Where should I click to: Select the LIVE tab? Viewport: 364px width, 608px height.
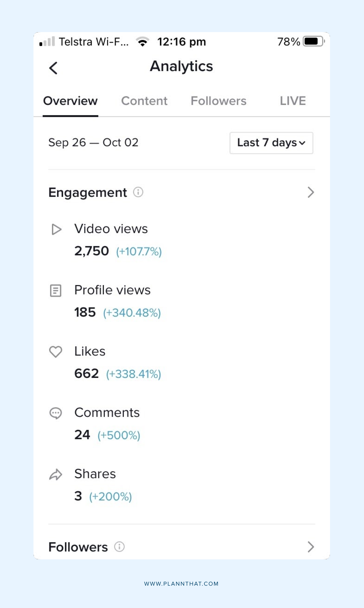pos(293,101)
